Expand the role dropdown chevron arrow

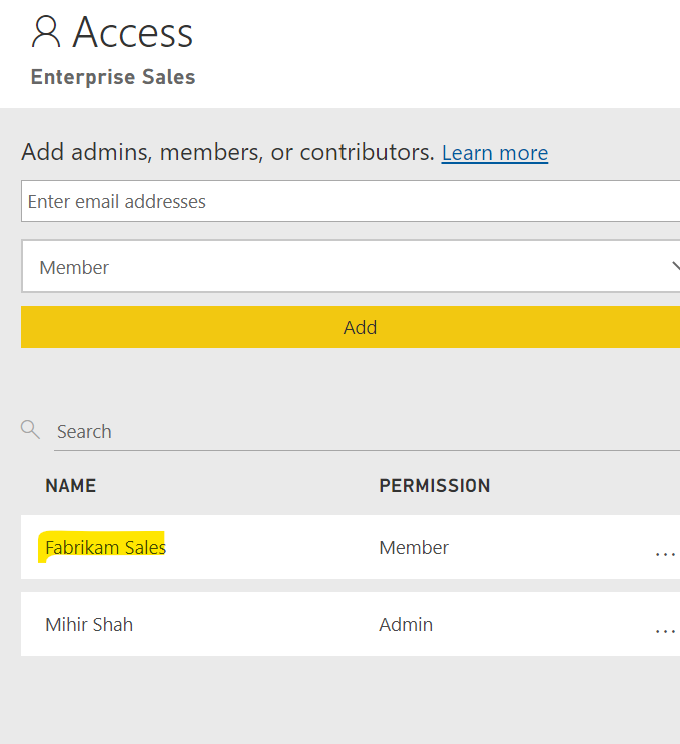click(674, 267)
